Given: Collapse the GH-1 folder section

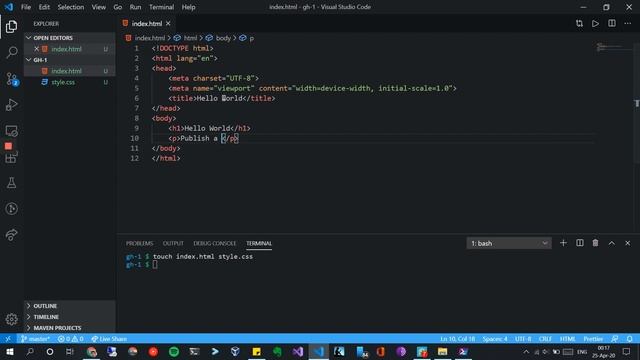Looking at the screenshot, I should 69,60.
